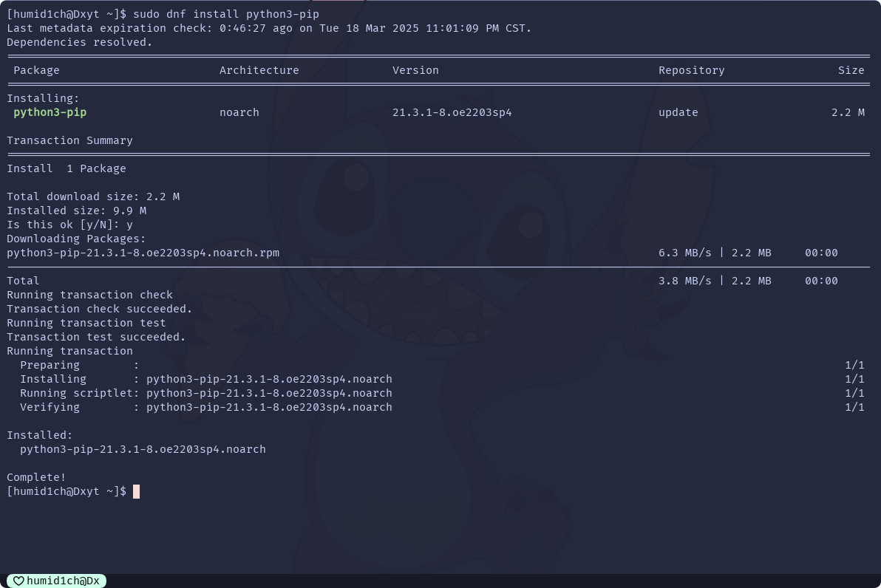Click the cursor at the last shell prompt

(136, 491)
